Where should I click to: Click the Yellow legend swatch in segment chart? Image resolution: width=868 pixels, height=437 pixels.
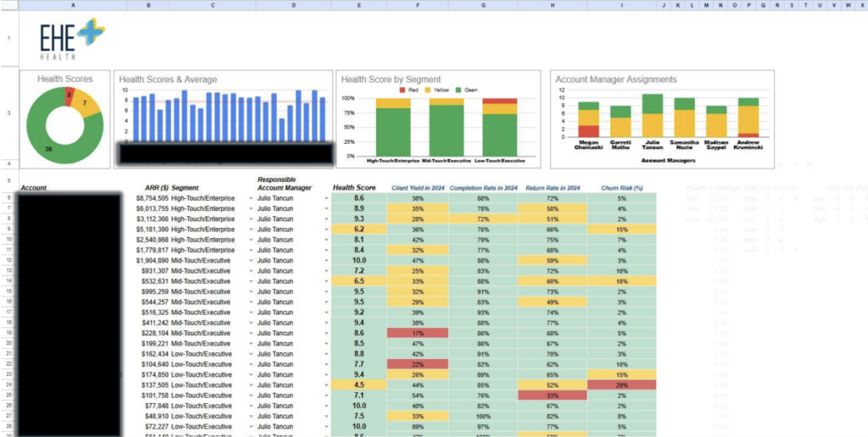coord(426,89)
